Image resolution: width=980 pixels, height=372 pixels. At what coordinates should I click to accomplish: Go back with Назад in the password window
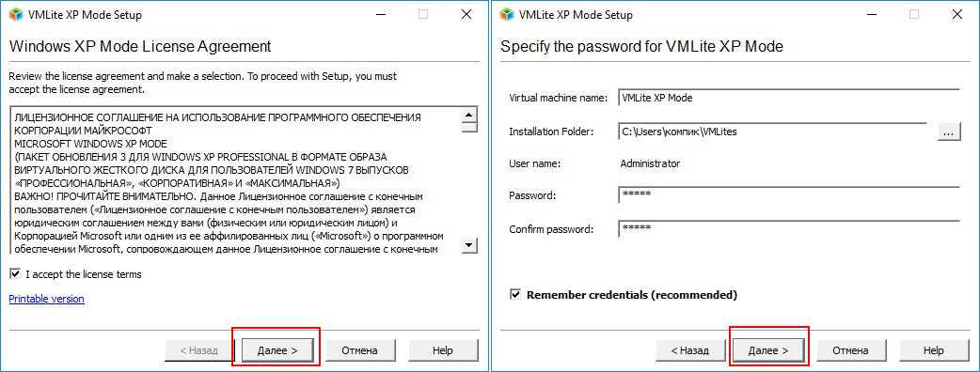point(690,350)
